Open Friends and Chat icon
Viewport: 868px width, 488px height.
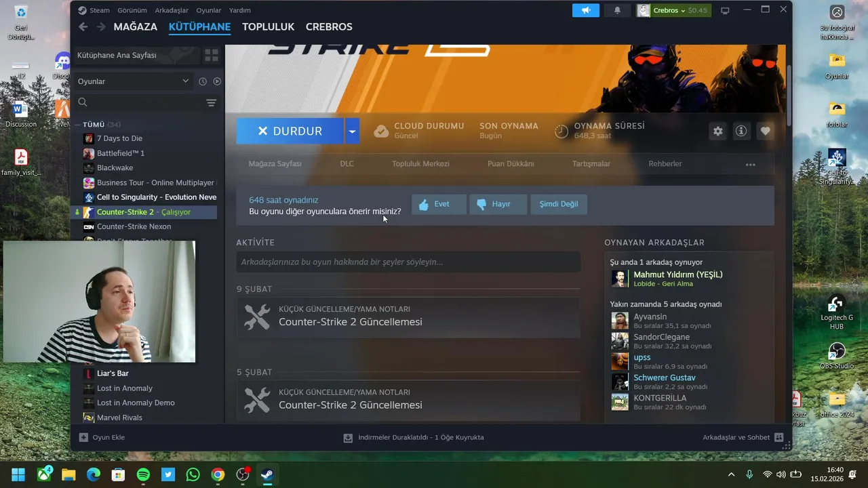pyautogui.click(x=778, y=438)
